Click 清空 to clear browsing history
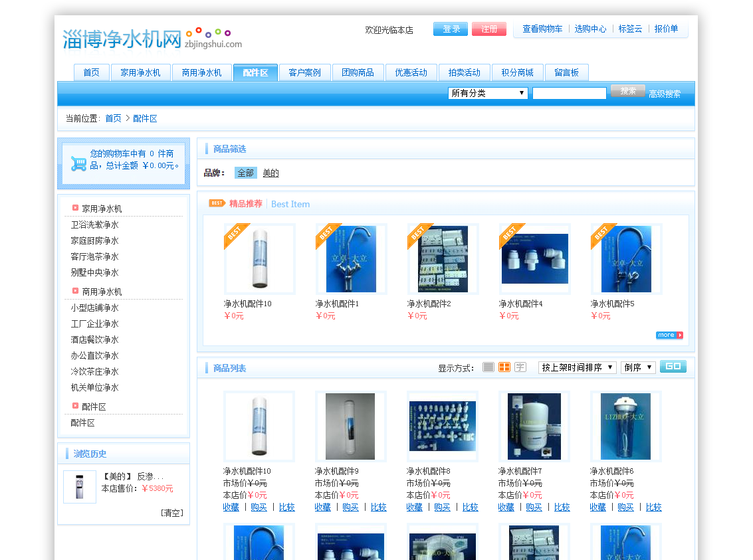This screenshot has width=753, height=560. coord(172,512)
